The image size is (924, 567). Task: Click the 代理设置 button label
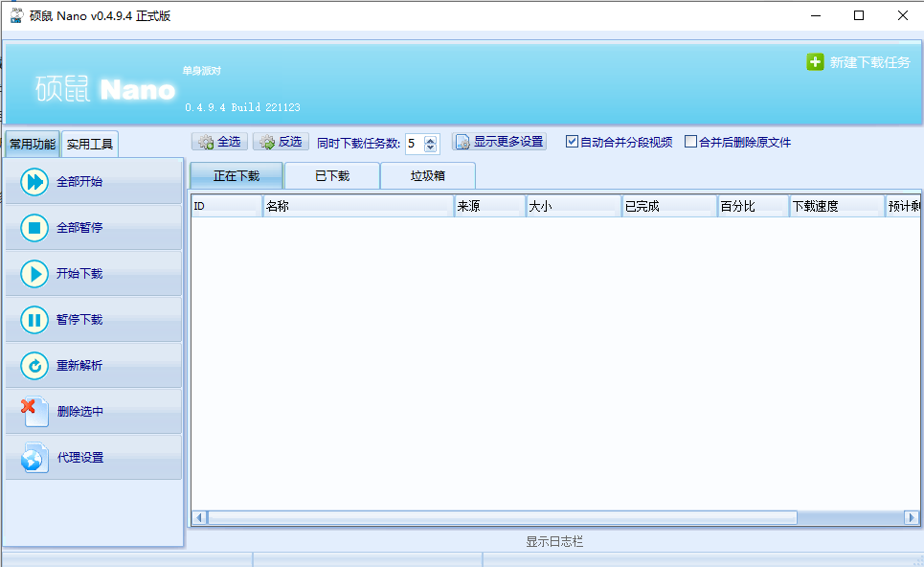[80, 458]
